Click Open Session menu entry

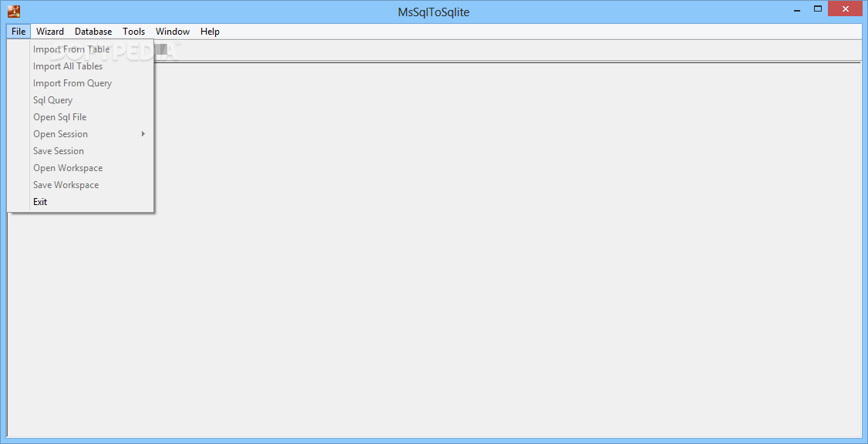click(80, 134)
